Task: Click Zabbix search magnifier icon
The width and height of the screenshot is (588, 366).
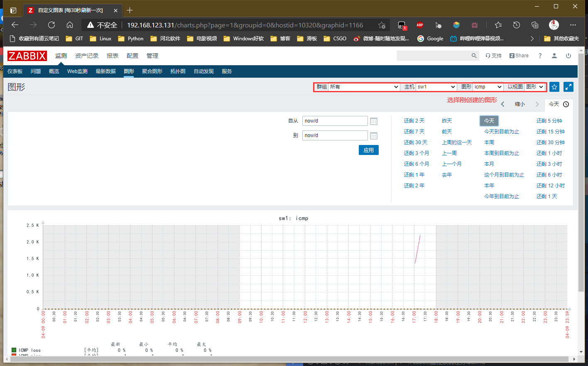Action: click(474, 56)
